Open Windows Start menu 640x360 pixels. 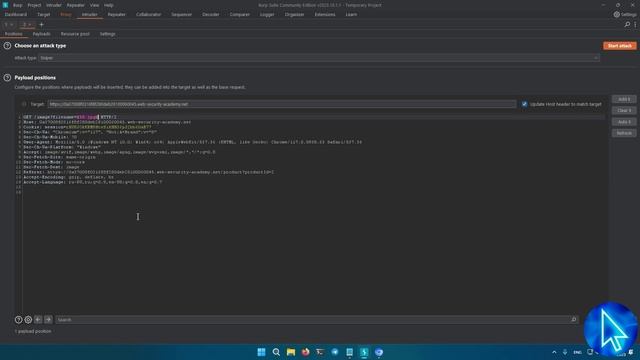click(x=261, y=352)
